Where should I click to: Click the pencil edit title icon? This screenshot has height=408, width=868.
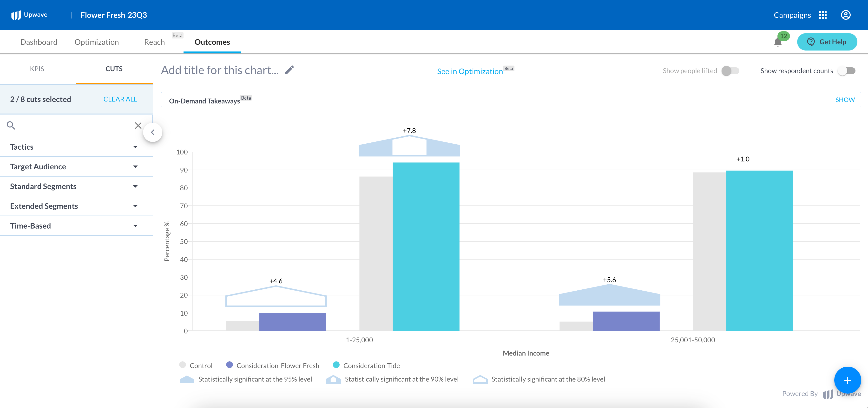pyautogui.click(x=289, y=70)
